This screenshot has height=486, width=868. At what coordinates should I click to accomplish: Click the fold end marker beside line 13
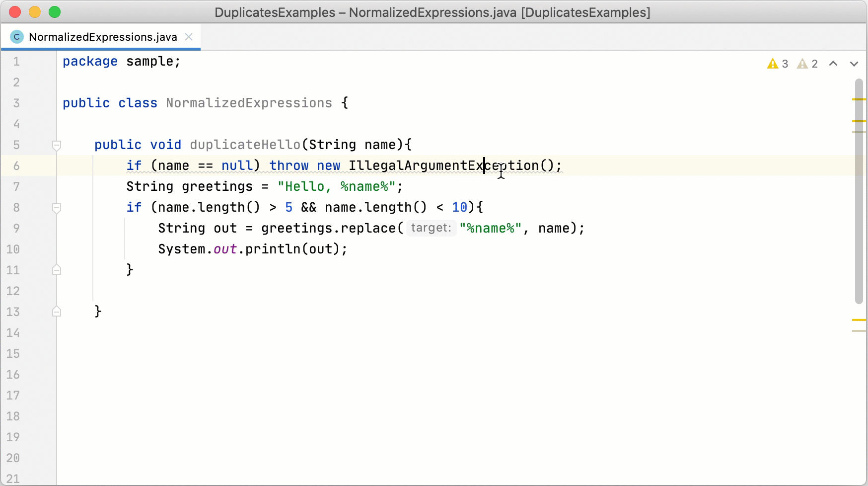[57, 312]
